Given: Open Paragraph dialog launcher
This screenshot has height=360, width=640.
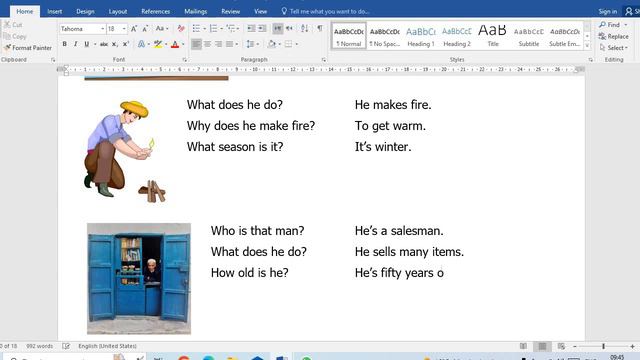Looking at the screenshot, I should click(x=324, y=60).
